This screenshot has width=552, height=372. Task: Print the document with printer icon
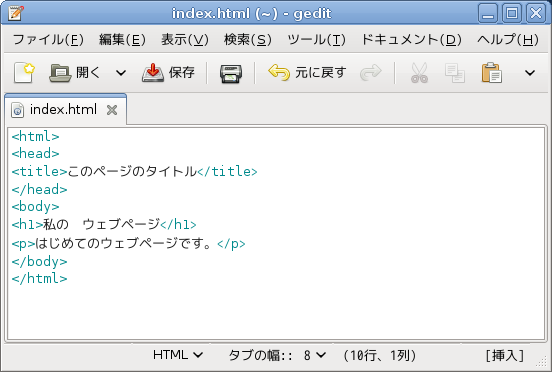tap(231, 74)
